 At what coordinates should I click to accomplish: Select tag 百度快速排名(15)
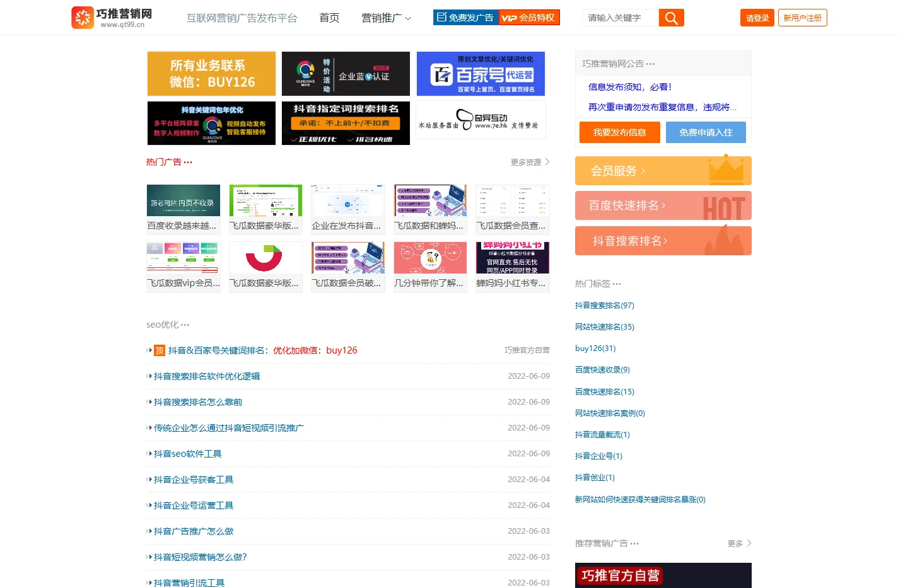(605, 392)
